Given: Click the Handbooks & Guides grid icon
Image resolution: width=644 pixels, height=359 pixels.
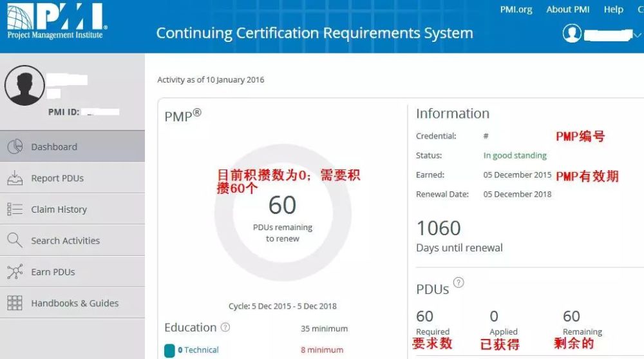Looking at the screenshot, I should point(15,303).
